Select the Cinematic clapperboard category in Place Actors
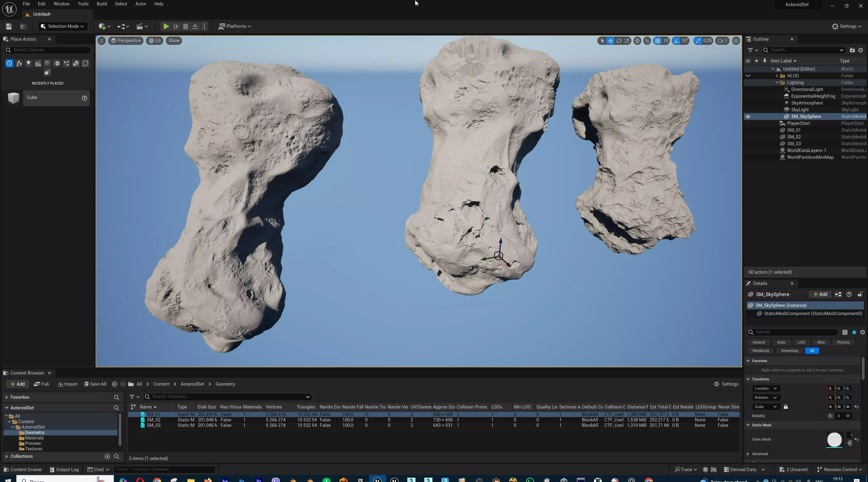Image resolution: width=868 pixels, height=482 pixels. tap(38, 63)
